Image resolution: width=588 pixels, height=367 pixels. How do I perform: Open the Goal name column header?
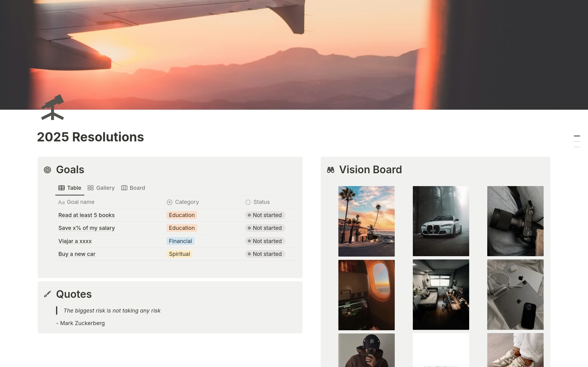76,202
